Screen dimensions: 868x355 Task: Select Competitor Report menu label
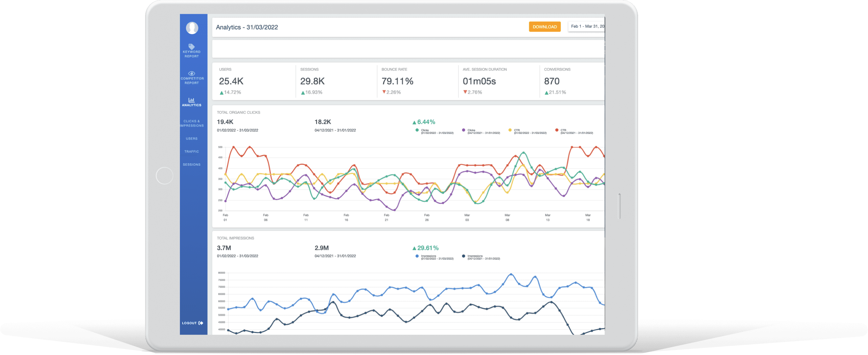coord(192,80)
